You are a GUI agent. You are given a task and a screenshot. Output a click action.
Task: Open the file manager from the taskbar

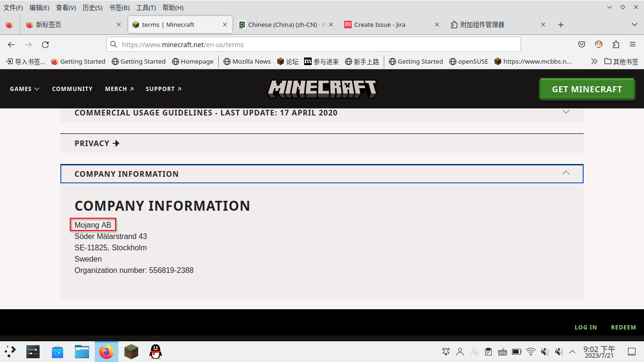coord(82,352)
